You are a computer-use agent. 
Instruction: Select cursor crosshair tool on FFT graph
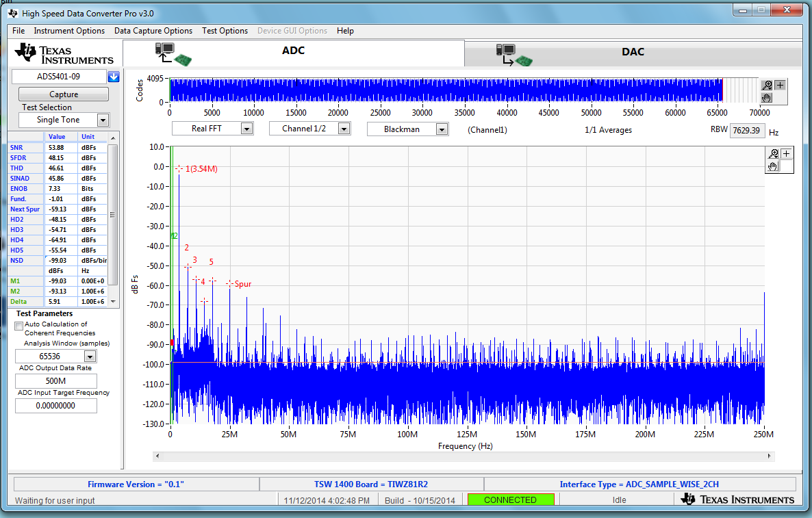tap(786, 154)
